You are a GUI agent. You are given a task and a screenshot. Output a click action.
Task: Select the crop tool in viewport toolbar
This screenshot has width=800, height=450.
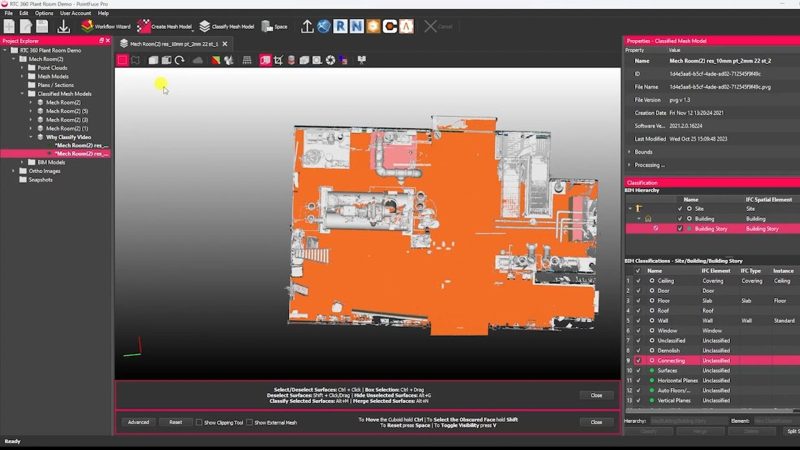click(278, 60)
